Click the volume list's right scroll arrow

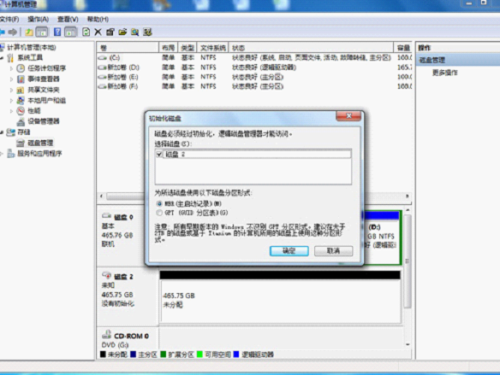click(x=407, y=196)
